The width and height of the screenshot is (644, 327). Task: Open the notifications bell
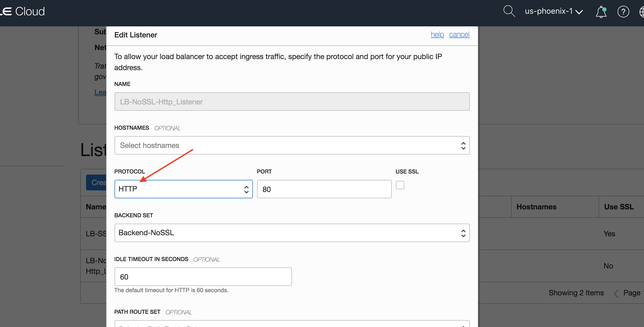point(601,12)
